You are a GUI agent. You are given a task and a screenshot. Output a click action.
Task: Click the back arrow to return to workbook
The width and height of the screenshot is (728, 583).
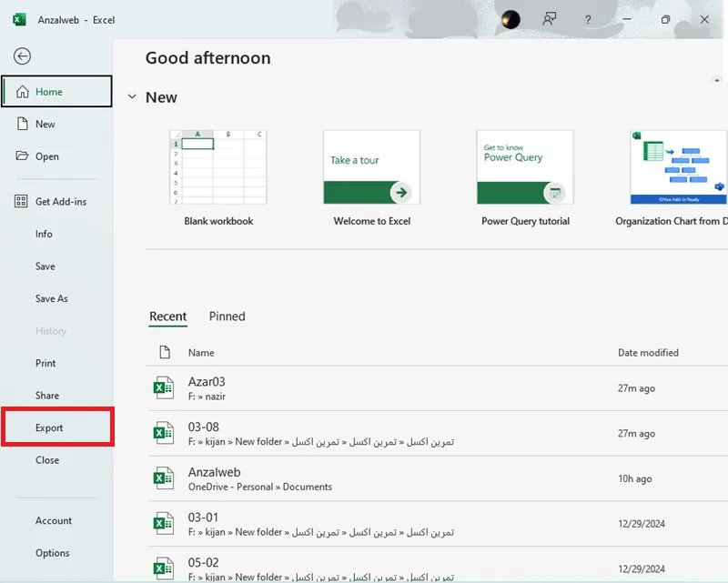coord(22,56)
